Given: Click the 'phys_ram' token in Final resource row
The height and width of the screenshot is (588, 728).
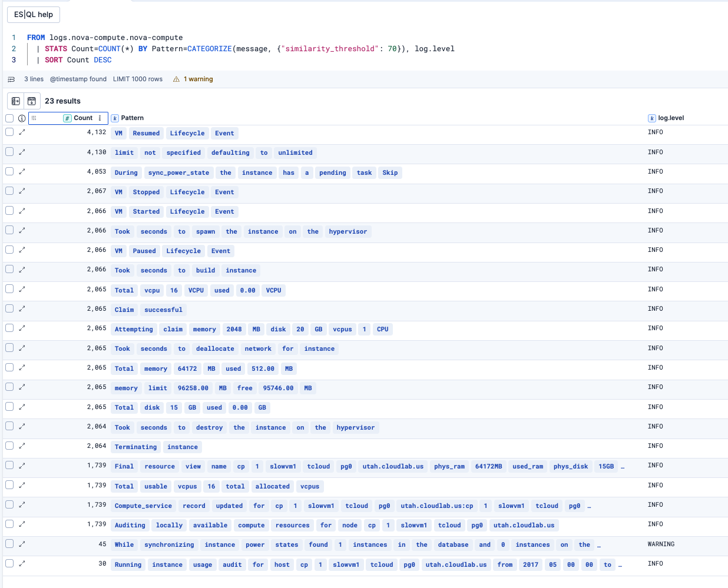Looking at the screenshot, I should (x=449, y=466).
